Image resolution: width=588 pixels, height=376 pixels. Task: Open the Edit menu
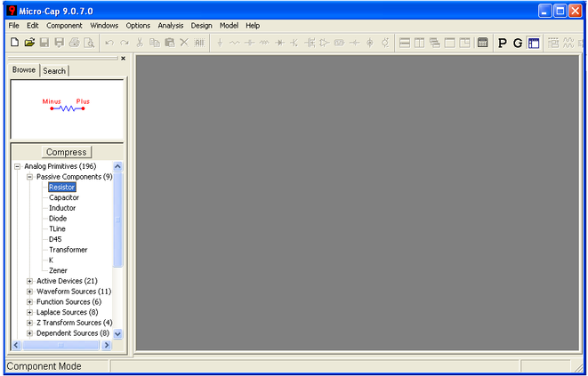coord(32,26)
